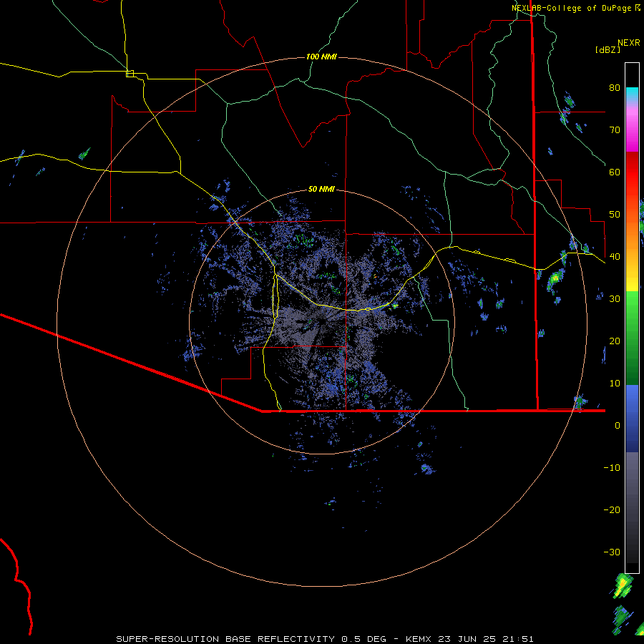Click the -30 dBZ scale value
644x644 pixels.
612,552
